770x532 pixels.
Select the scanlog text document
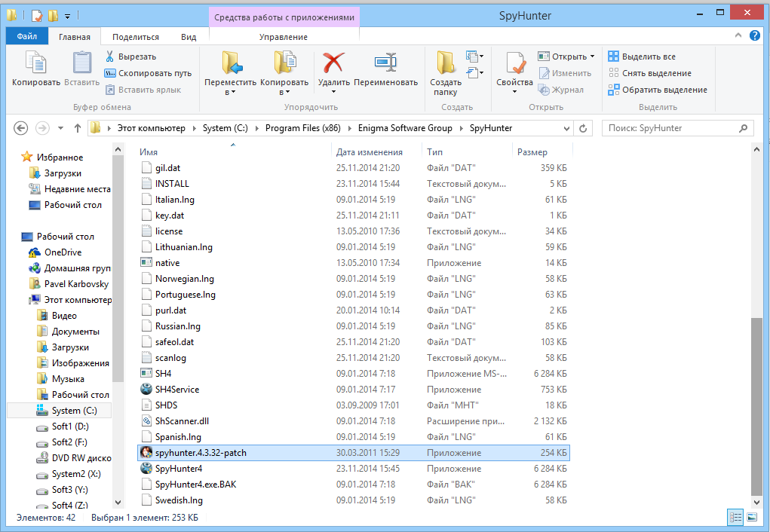pyautogui.click(x=170, y=358)
